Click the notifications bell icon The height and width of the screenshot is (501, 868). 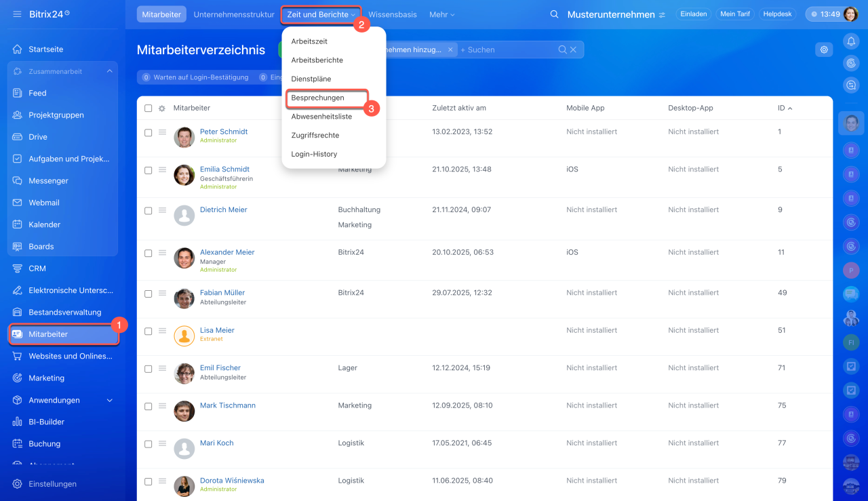tap(851, 41)
